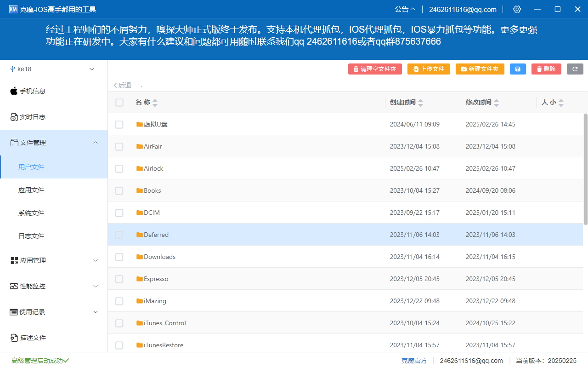The height and width of the screenshot is (368, 588).
Task: Click the 上传文件 upload button
Action: pyautogui.click(x=429, y=69)
